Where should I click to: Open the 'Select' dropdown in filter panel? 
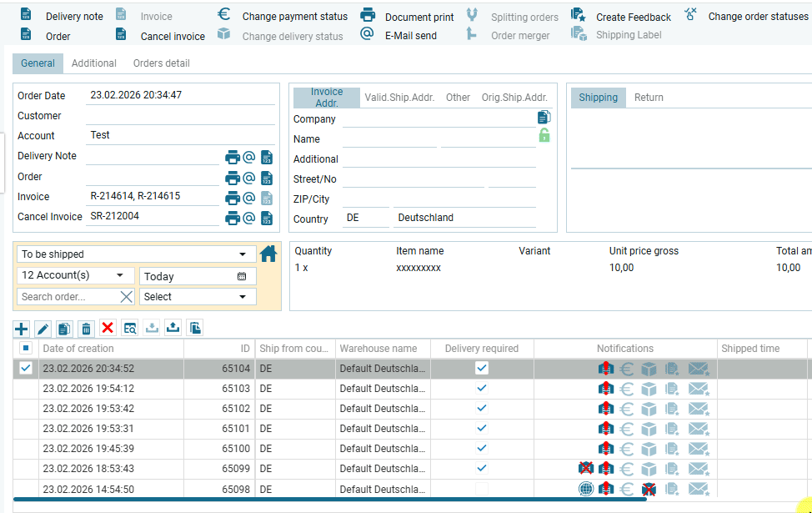coord(198,296)
